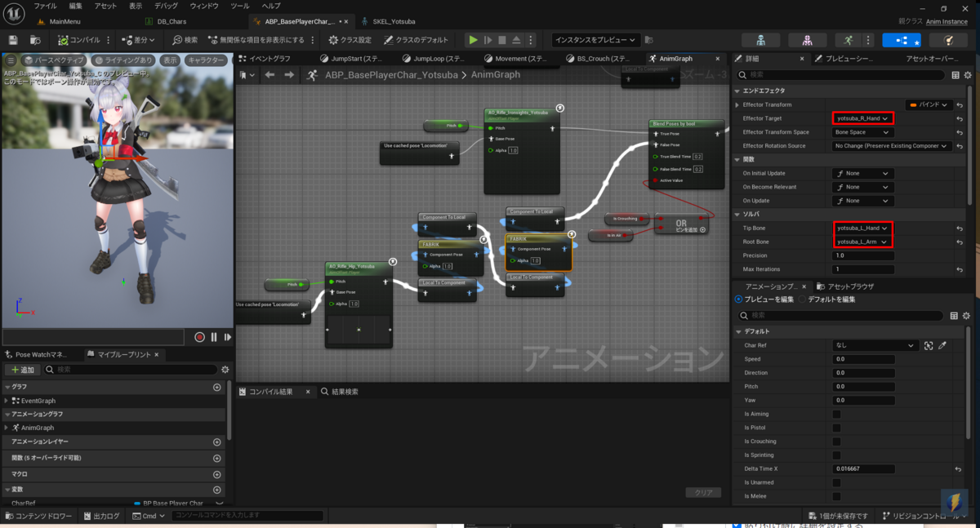The width and height of the screenshot is (980, 528).
Task: Switch to Movement state graph tab
Action: pyautogui.click(x=516, y=59)
